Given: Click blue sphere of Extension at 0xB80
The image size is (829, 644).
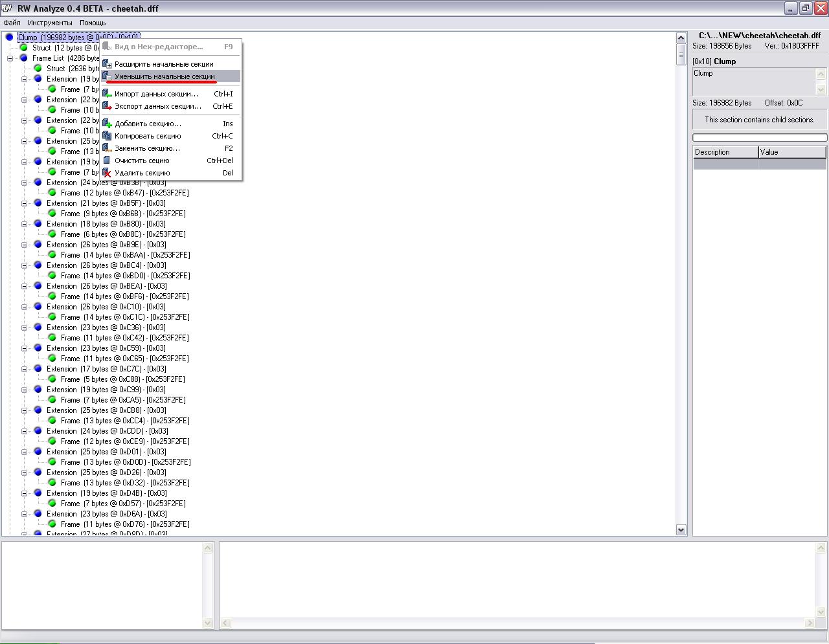Looking at the screenshot, I should [x=38, y=224].
